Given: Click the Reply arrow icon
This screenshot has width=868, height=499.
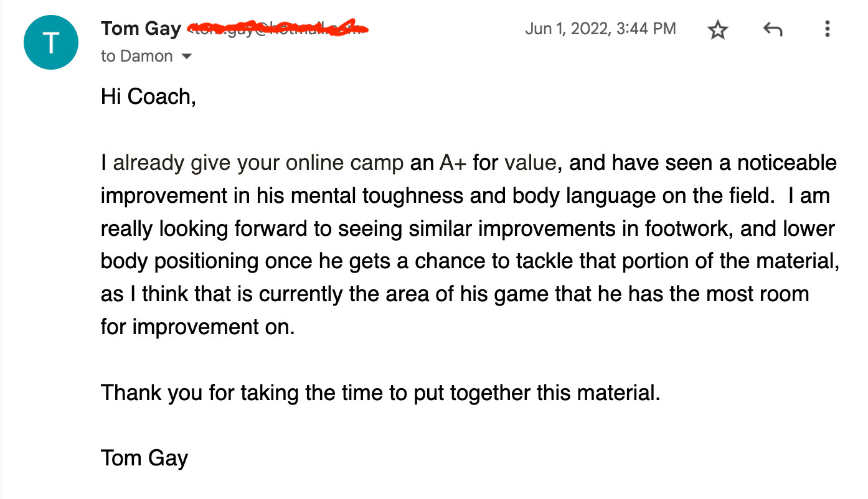Looking at the screenshot, I should pos(772,29).
